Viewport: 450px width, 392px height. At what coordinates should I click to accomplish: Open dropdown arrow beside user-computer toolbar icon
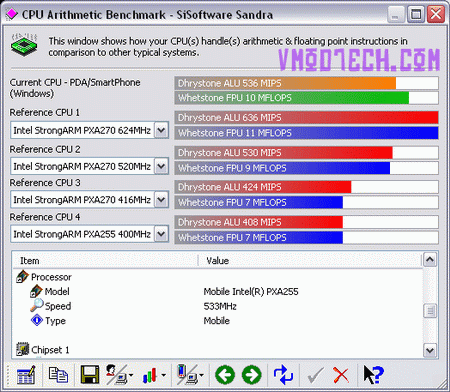pyautogui.click(x=131, y=375)
